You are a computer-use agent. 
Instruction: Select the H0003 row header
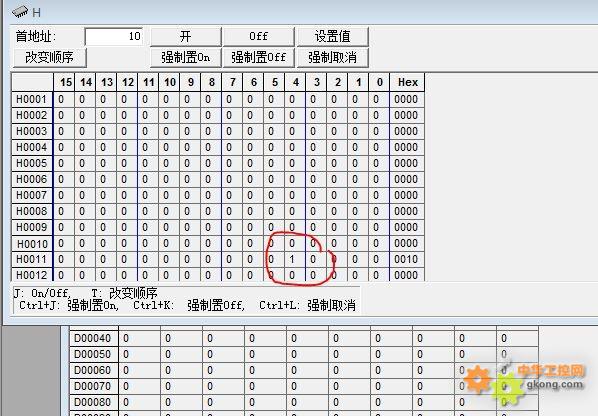click(32, 131)
